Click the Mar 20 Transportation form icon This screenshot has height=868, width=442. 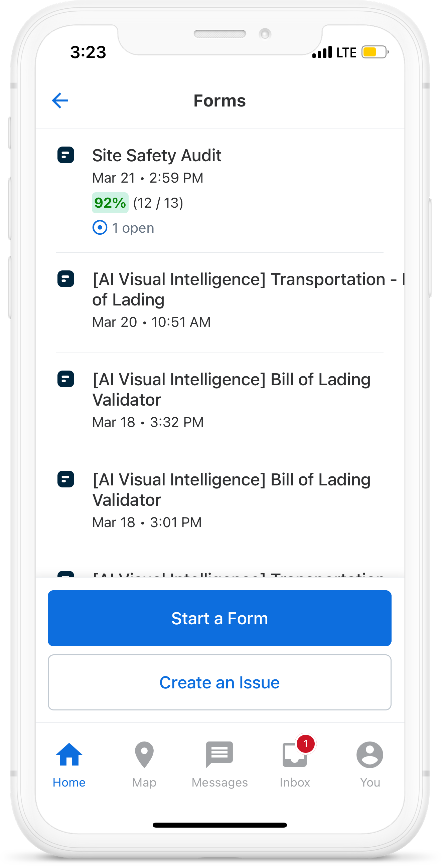66,279
